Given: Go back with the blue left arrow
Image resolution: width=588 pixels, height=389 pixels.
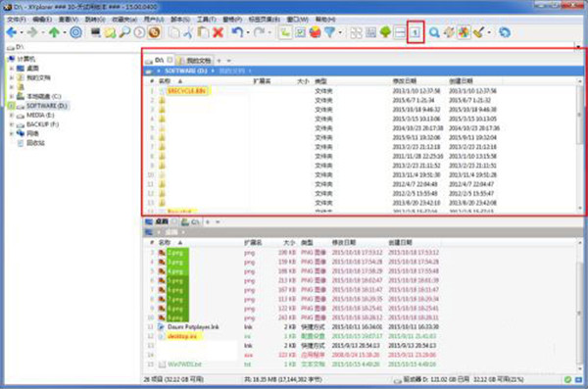Looking at the screenshot, I should point(12,32).
